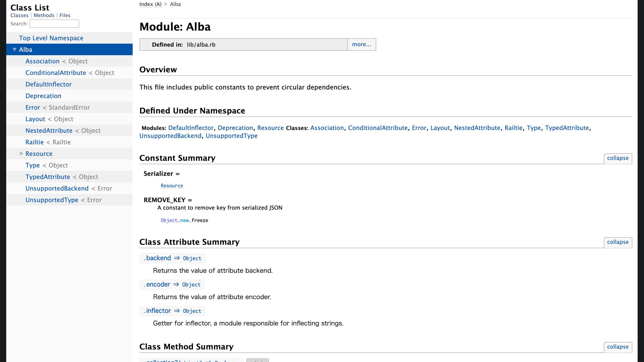Click the Resource link under Serializer constant
Screen dimensions: 644x362
172,186
